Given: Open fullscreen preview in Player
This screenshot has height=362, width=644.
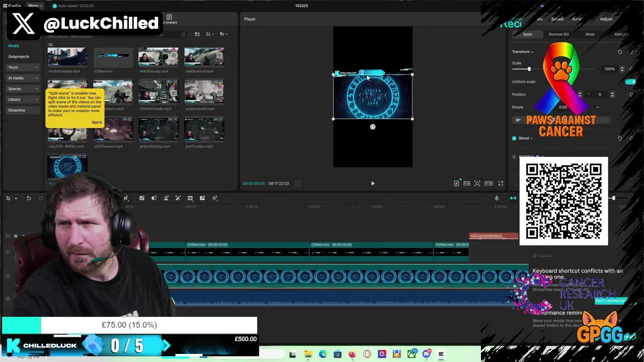Looking at the screenshot, I should pyautogui.click(x=501, y=184).
